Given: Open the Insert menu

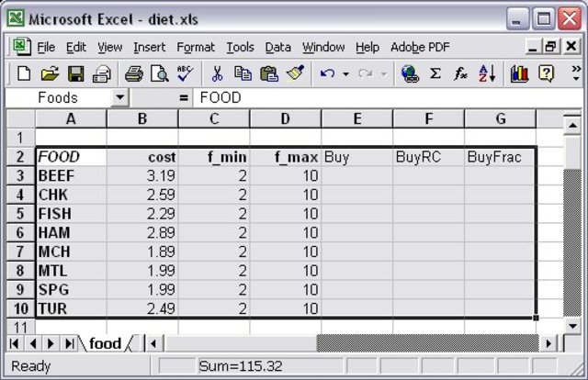Looking at the screenshot, I should pyautogui.click(x=149, y=47).
